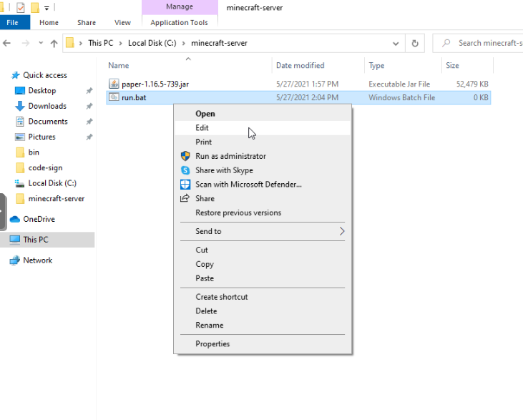Open Local Disk (C:) in sidebar
The height and width of the screenshot is (420, 523).
click(x=52, y=183)
